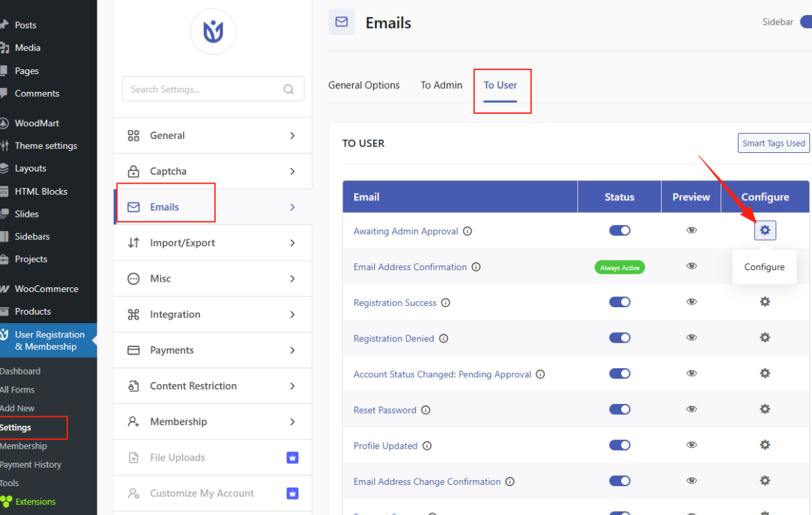Open the To Admin tab

[441, 85]
